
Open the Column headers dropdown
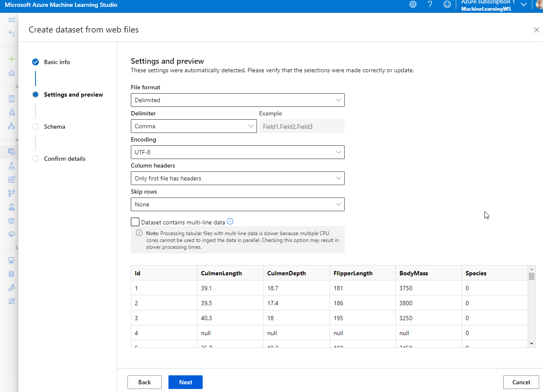tap(237, 178)
